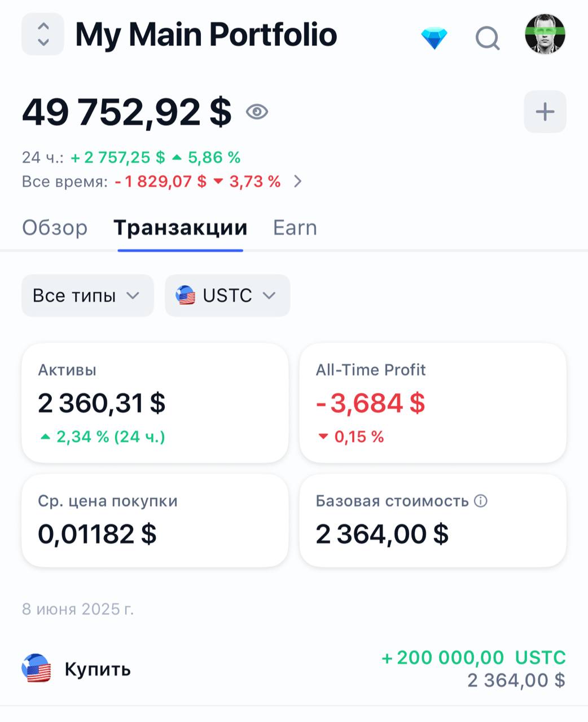Open the Earn tab
This screenshot has height=722, width=588.
tap(295, 227)
